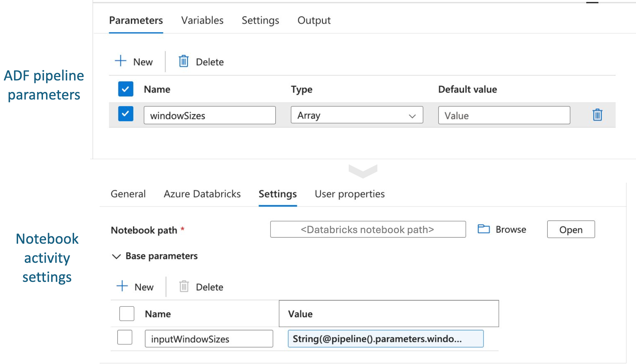
Task: Uncheck the windowSizes parameter row checkbox
Action: [126, 114]
